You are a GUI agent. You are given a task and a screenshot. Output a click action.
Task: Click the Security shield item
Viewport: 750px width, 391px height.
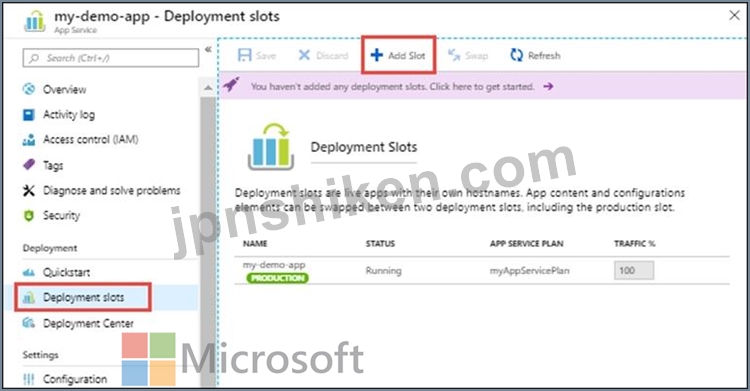tap(51, 215)
